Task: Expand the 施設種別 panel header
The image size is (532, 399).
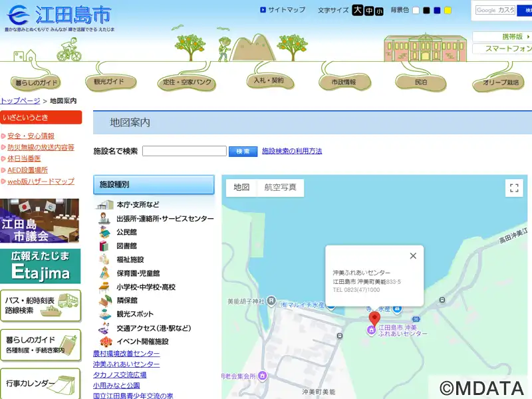Action: point(154,185)
